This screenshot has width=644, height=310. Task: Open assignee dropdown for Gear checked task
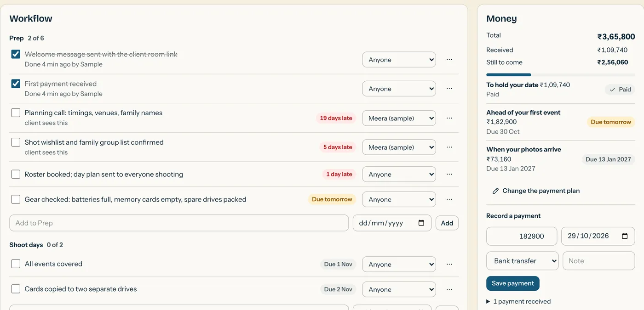(x=399, y=199)
